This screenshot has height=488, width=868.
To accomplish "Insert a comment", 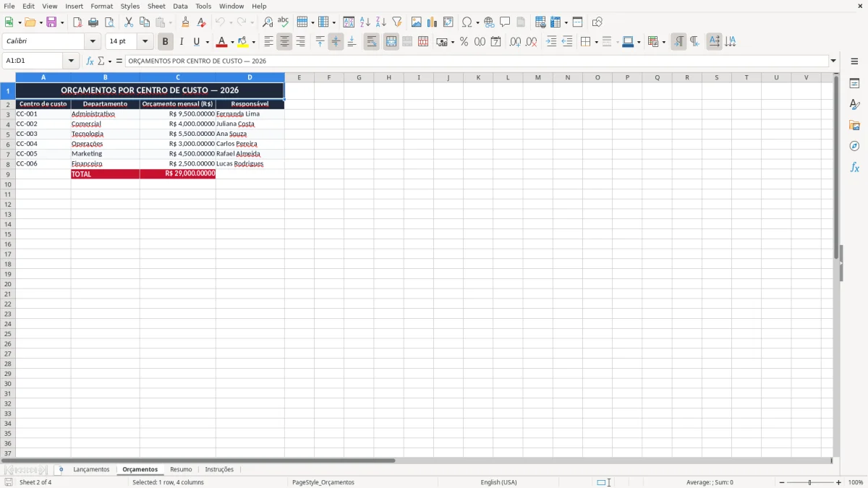I will click(x=505, y=22).
